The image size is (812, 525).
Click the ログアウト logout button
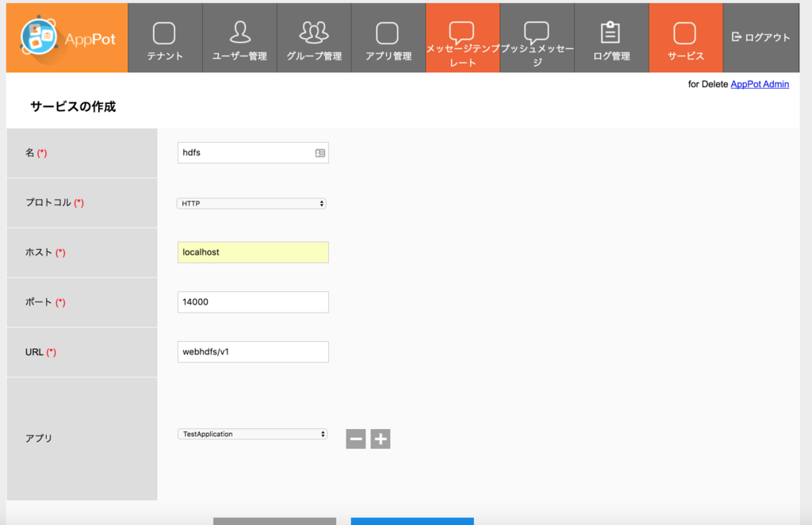[760, 37]
